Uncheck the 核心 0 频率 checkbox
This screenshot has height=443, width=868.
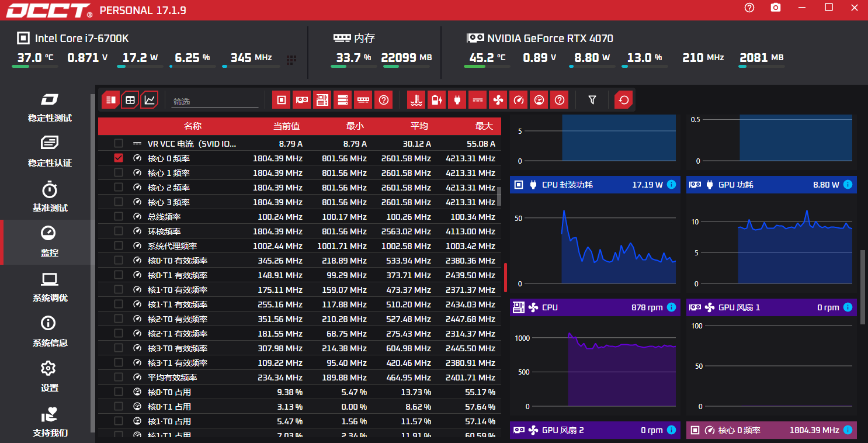click(119, 158)
